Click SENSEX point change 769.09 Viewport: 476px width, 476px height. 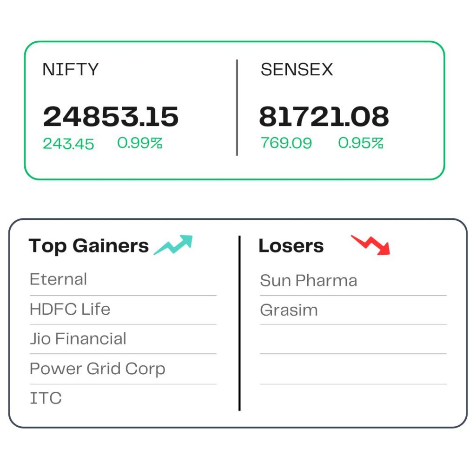pos(286,143)
